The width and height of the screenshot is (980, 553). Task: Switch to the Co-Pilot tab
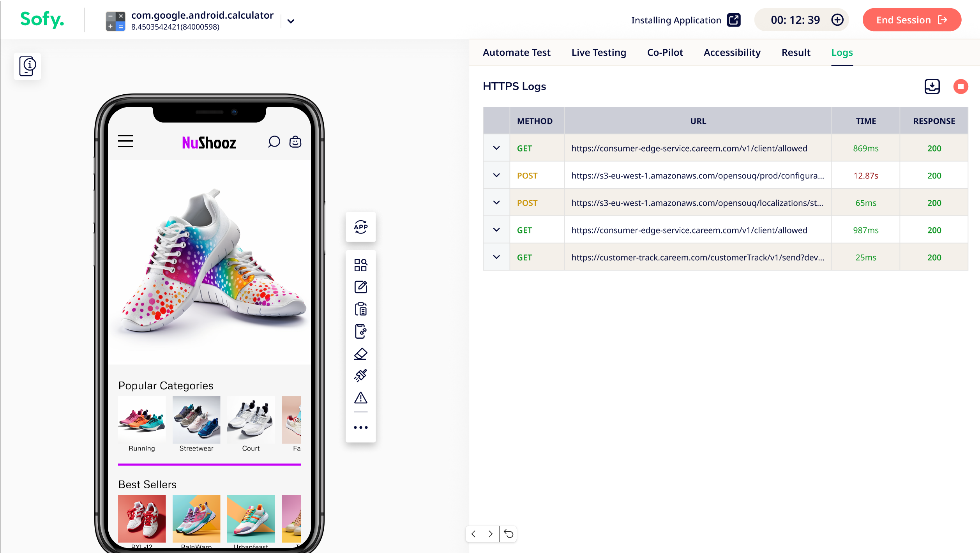665,53
